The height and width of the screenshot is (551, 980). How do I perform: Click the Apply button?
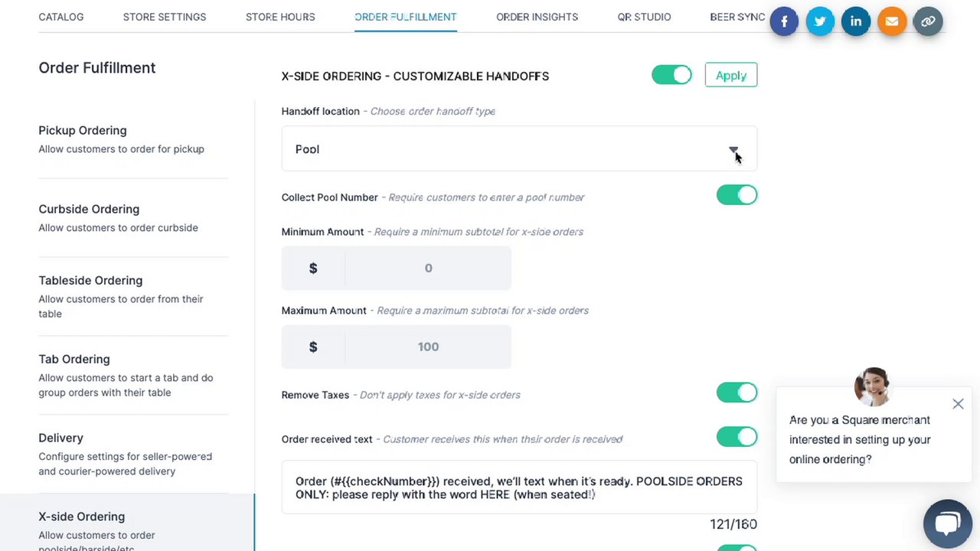tap(730, 75)
